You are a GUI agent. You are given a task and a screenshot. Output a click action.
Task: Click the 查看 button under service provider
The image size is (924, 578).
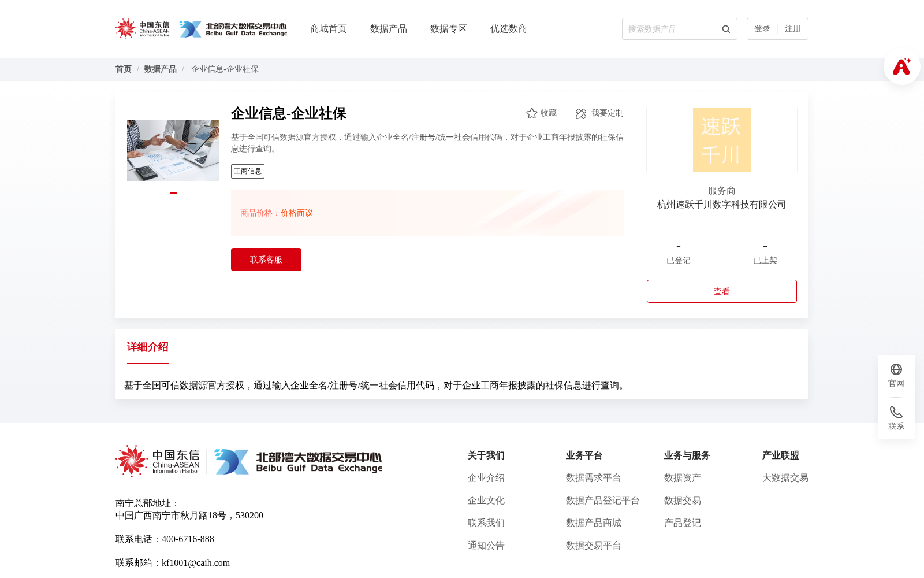tap(722, 291)
